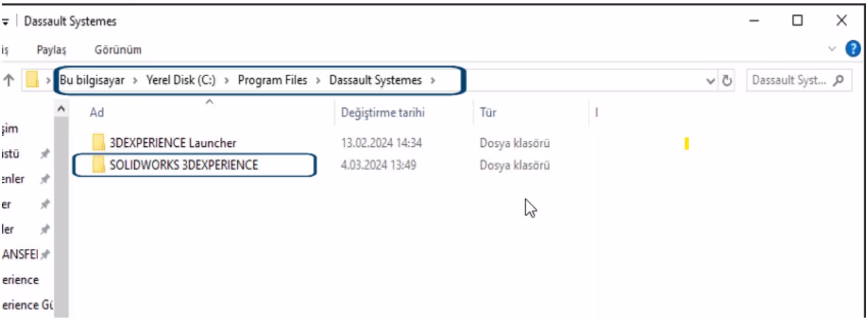
Task: Click Dassault Systemes in the address path
Action: 376,80
